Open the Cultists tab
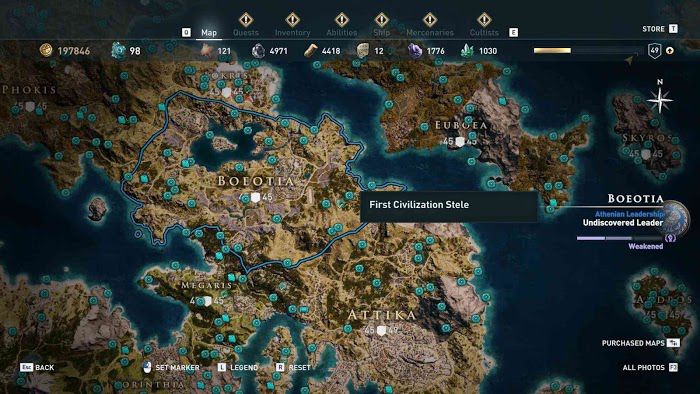Viewport: 700px width, 394px height. click(x=484, y=33)
